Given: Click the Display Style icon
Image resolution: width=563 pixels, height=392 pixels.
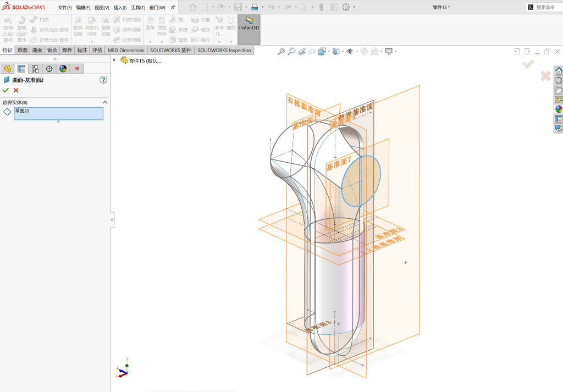Looking at the screenshot, I should (x=336, y=51).
